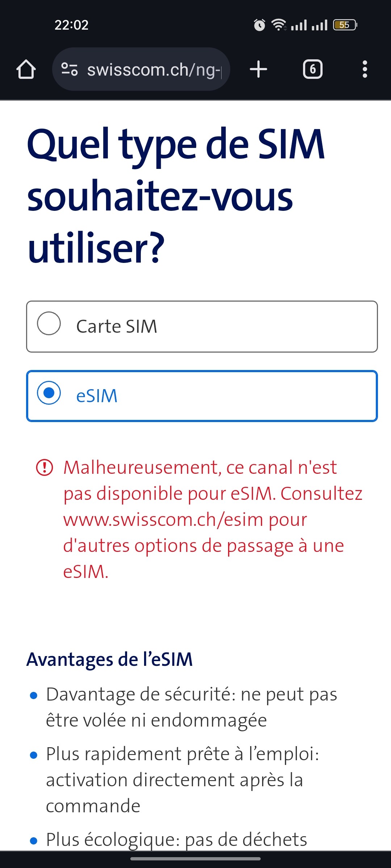Viewport: 391px width, 868px height.
Task: Open the three-dot browser menu
Action: (x=365, y=69)
